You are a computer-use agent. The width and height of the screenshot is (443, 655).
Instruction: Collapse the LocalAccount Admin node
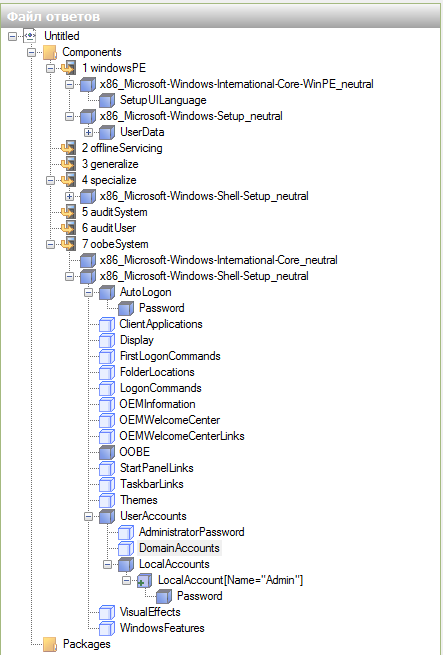pyautogui.click(x=127, y=580)
